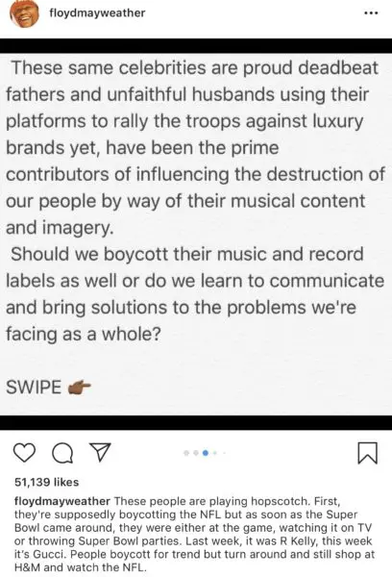Screen dimensions: 392x577
Task: Save the post with the bookmark icon
Action: [x=367, y=453]
